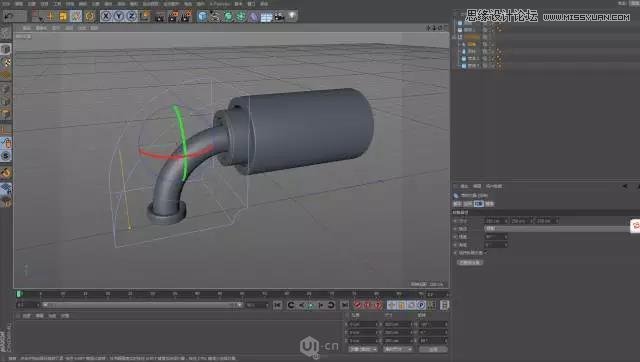Click the coordinate system icon
The image size is (640, 362).
coord(145,16)
